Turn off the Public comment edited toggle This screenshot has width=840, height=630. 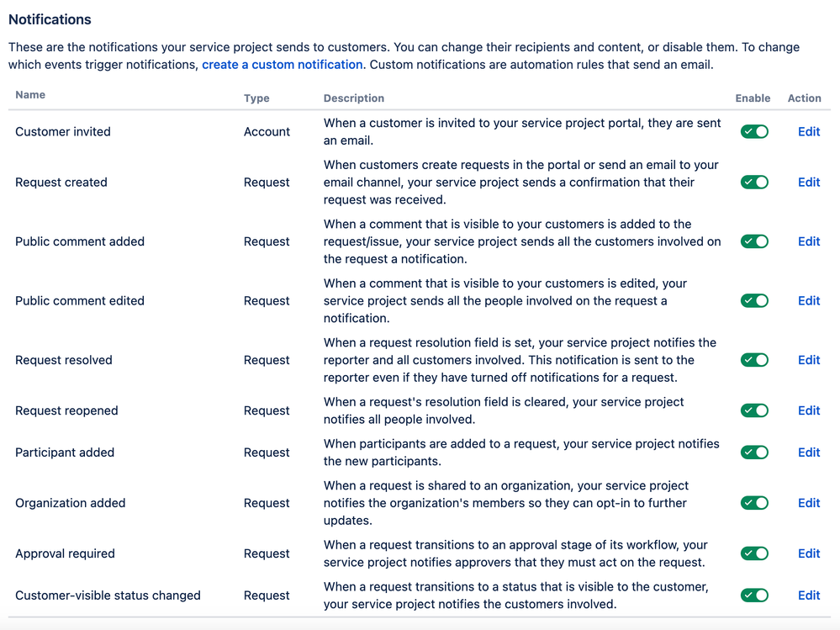coord(753,300)
